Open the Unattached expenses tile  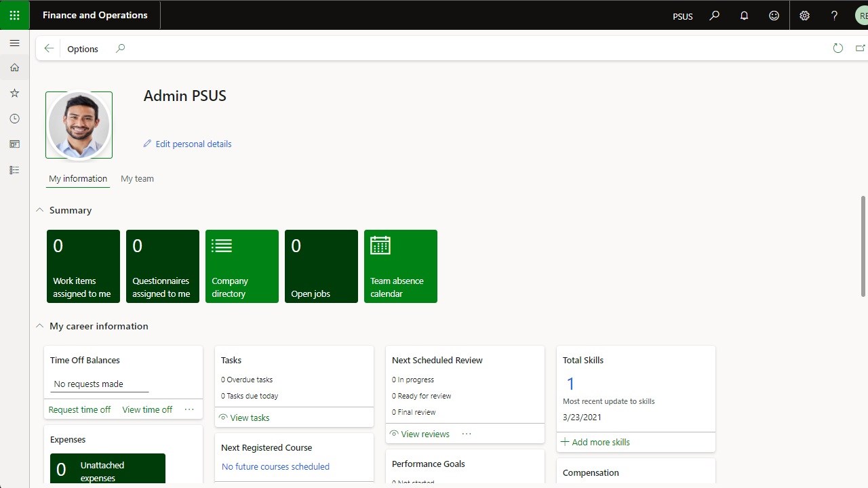point(108,469)
